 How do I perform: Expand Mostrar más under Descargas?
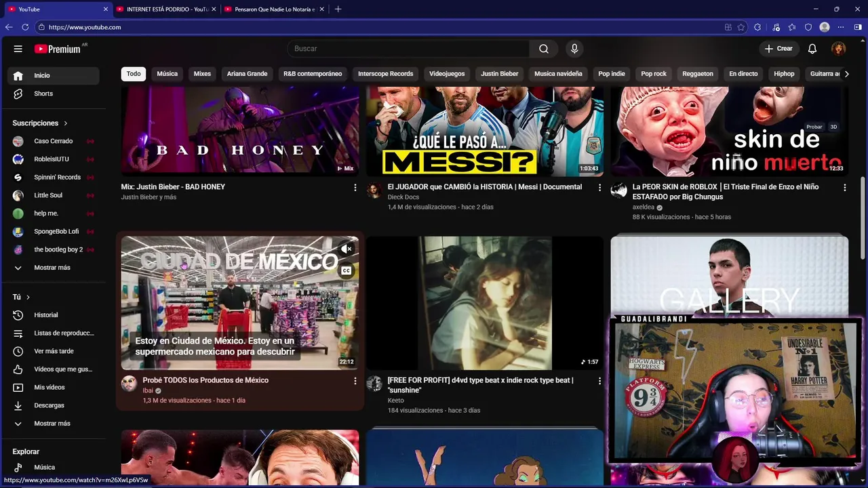click(53, 424)
